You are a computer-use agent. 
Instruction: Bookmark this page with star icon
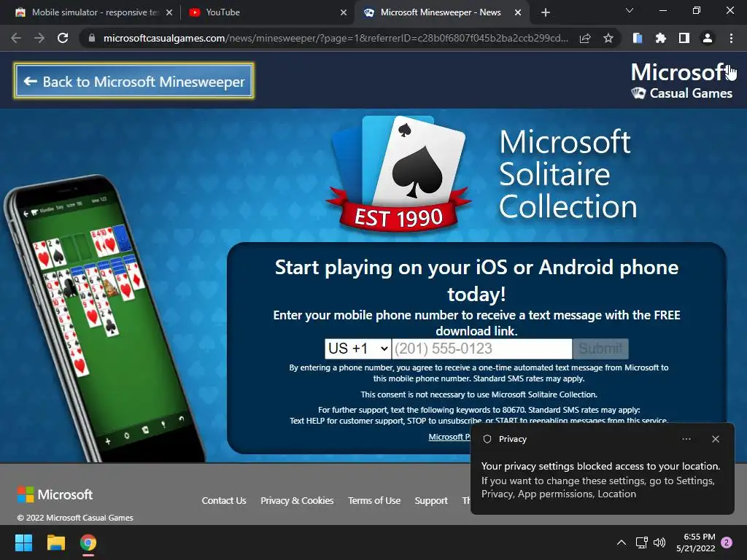[x=608, y=38]
